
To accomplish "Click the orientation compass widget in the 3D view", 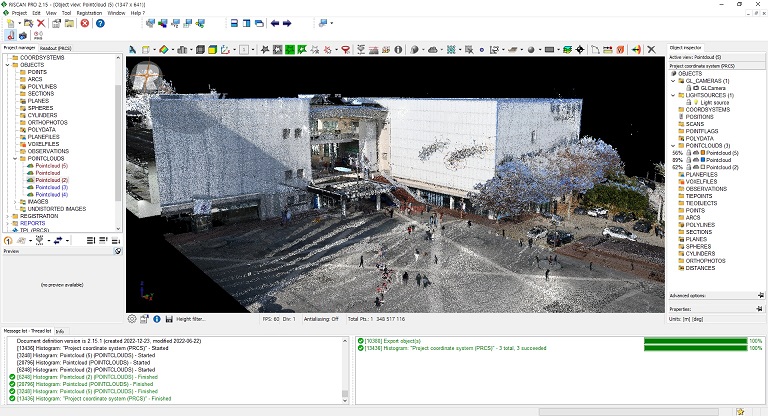I will point(146,76).
